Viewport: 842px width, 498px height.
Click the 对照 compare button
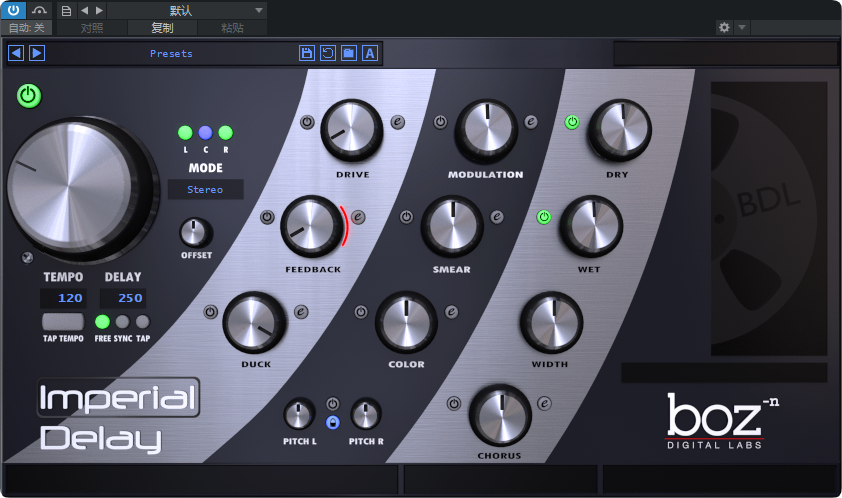click(x=92, y=27)
